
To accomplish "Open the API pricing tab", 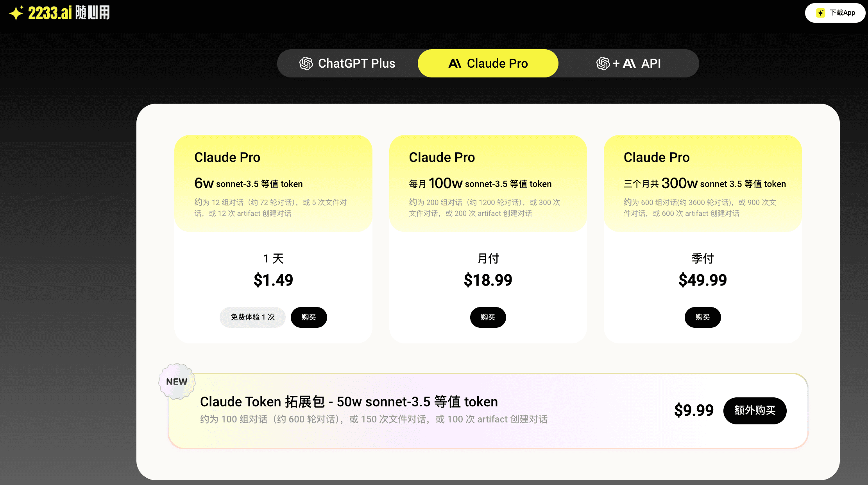I will (x=628, y=63).
